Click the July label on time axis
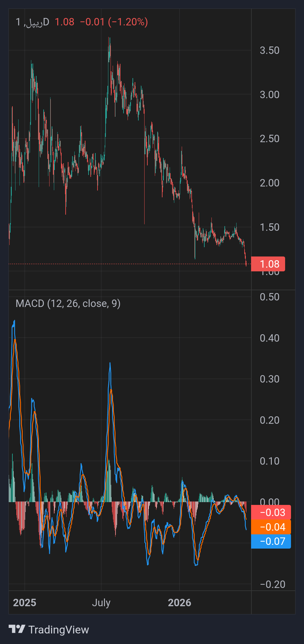Screen dimensions: 304x644 [x=101, y=602]
